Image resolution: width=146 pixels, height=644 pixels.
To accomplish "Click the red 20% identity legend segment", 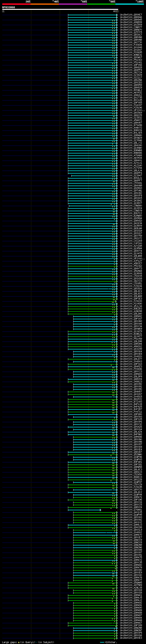I will click(16, 4).
